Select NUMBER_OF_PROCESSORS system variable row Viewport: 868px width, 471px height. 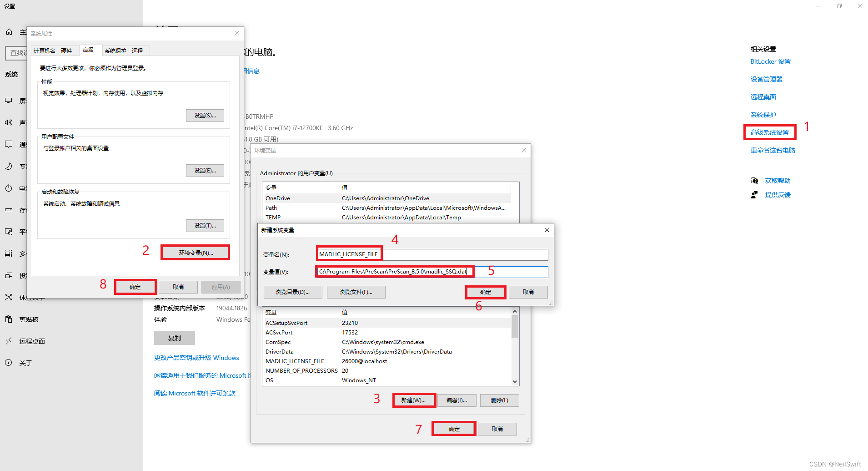[x=386, y=371]
